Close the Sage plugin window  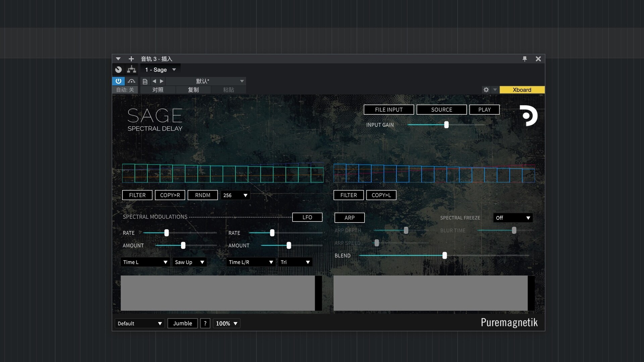(538, 59)
